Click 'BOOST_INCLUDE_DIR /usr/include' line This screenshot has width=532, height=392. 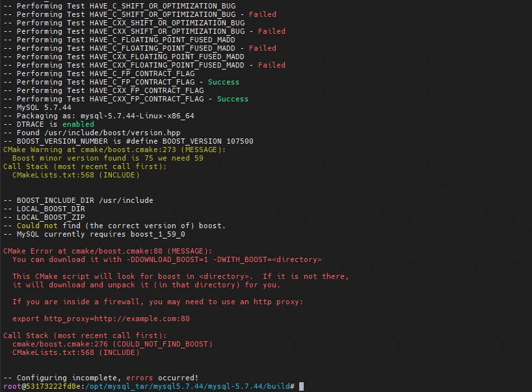pyautogui.click(x=79, y=200)
